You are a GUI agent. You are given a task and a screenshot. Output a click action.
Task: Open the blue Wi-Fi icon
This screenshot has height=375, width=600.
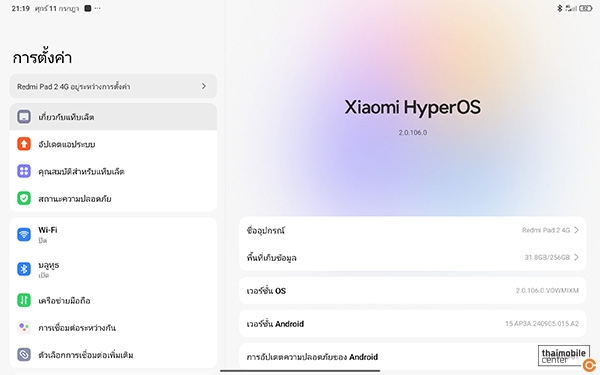pyautogui.click(x=24, y=234)
